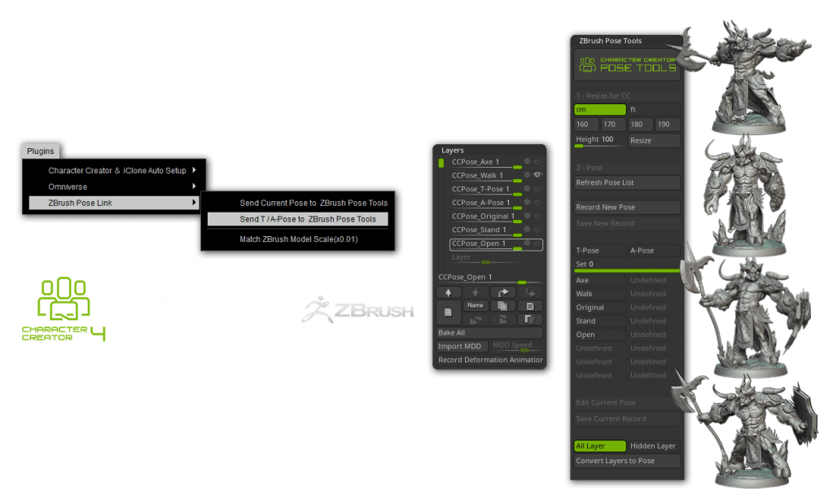Click the Layers list scrollbar handle
833x504 pixels.
[x=441, y=163]
